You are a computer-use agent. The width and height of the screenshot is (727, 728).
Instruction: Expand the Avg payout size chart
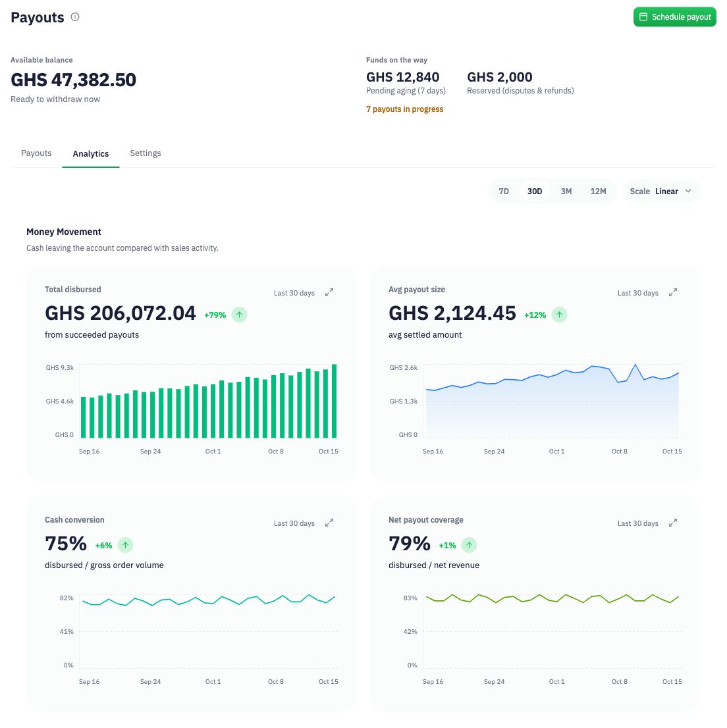point(673,292)
